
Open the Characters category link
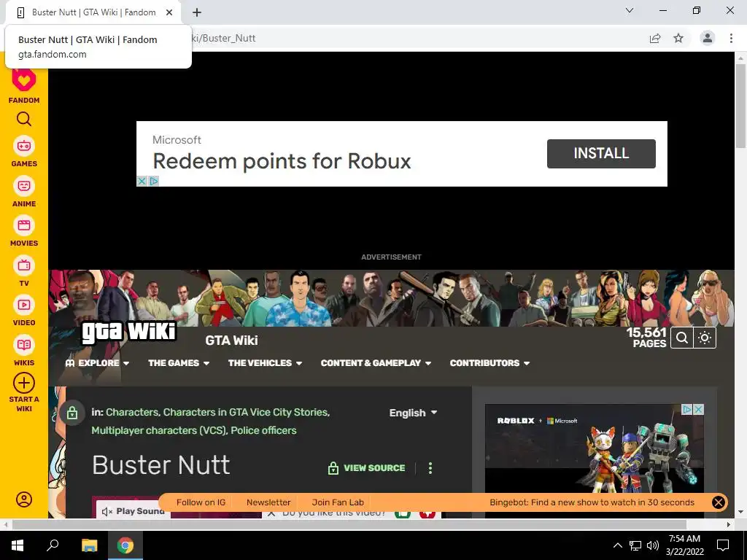[x=132, y=413]
